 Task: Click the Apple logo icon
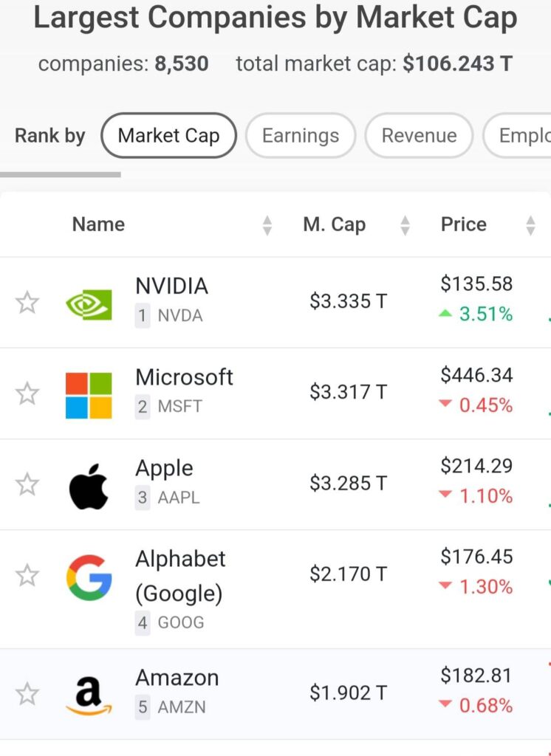click(89, 487)
